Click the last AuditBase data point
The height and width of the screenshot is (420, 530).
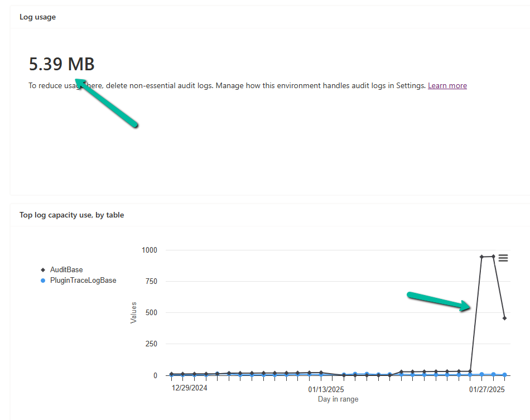504,318
